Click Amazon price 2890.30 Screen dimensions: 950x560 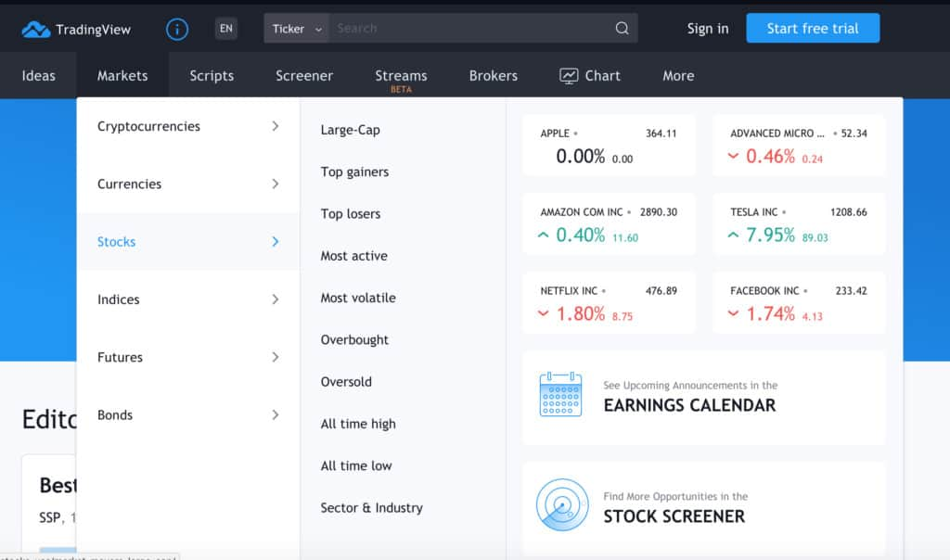tap(659, 212)
